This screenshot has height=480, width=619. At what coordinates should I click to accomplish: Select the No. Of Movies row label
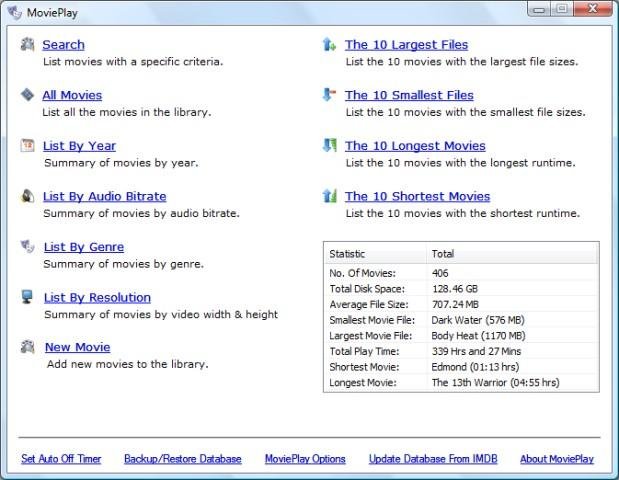[x=362, y=273]
